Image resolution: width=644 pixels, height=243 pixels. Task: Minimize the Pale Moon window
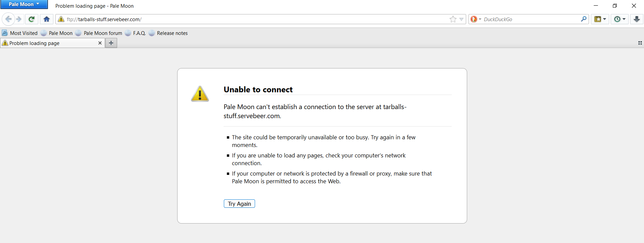(x=596, y=6)
